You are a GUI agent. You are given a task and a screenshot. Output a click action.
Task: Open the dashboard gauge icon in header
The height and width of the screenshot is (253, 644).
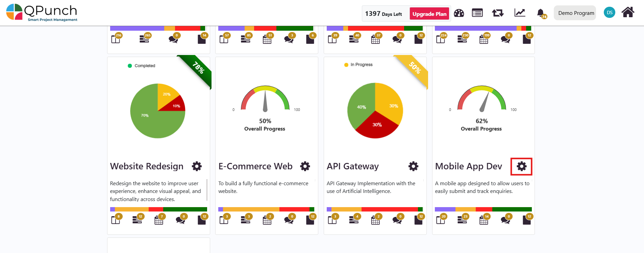(459, 13)
